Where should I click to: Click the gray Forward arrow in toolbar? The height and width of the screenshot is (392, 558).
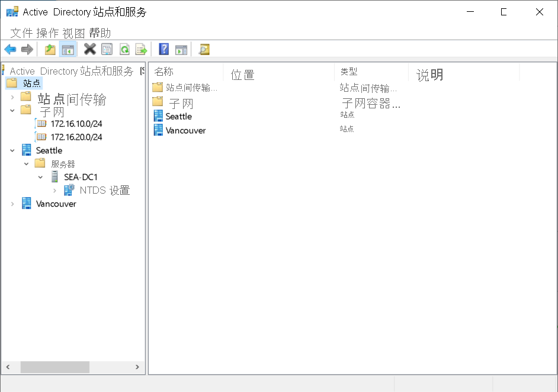coord(27,50)
